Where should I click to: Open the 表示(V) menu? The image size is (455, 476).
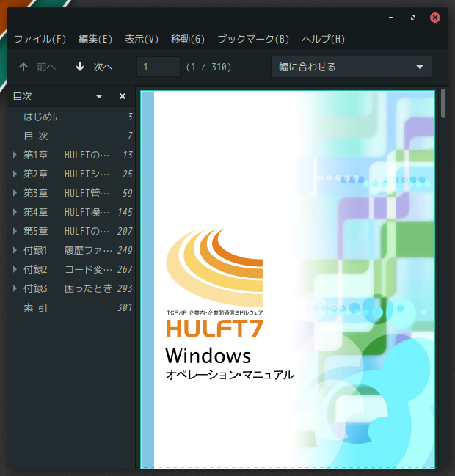click(x=142, y=39)
